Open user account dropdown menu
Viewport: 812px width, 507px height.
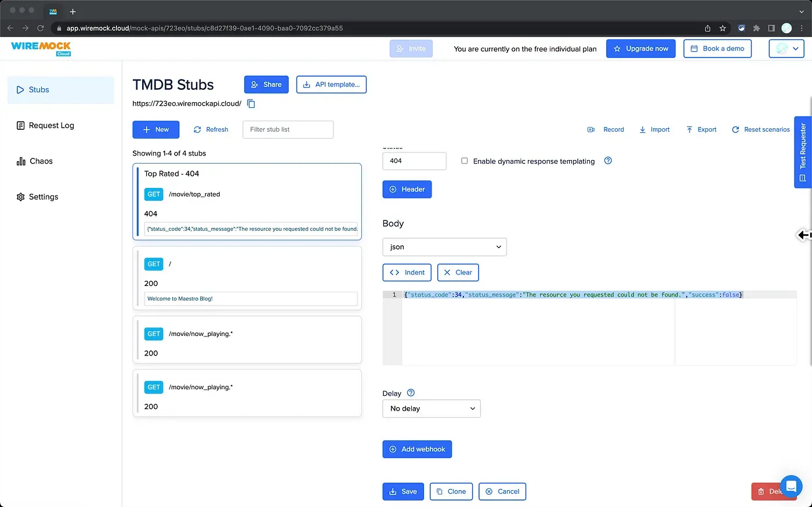[786, 49]
